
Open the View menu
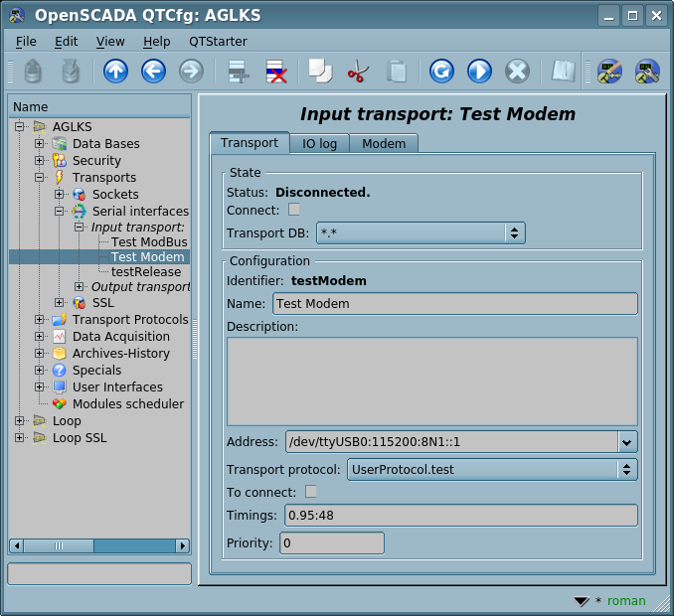pos(110,42)
